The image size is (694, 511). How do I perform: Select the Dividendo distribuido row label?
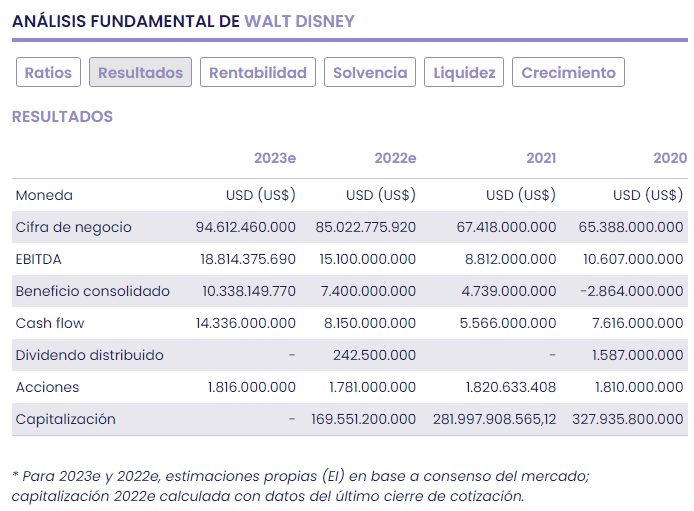click(x=89, y=355)
